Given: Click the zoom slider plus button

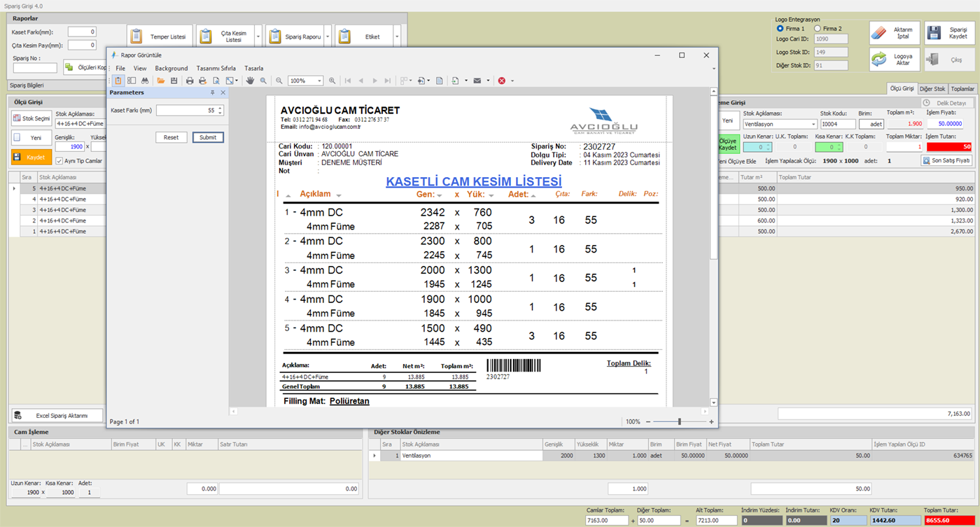Looking at the screenshot, I should pyautogui.click(x=711, y=422).
